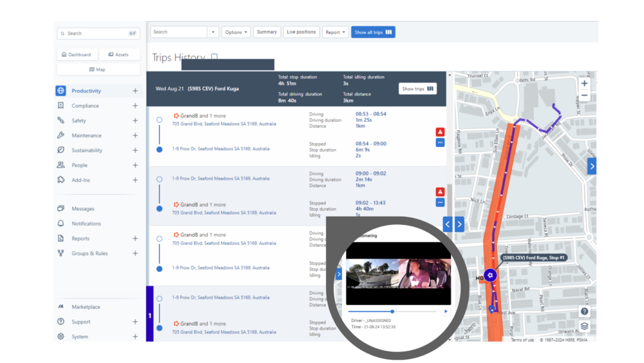Click the Show all trips button

click(x=373, y=32)
